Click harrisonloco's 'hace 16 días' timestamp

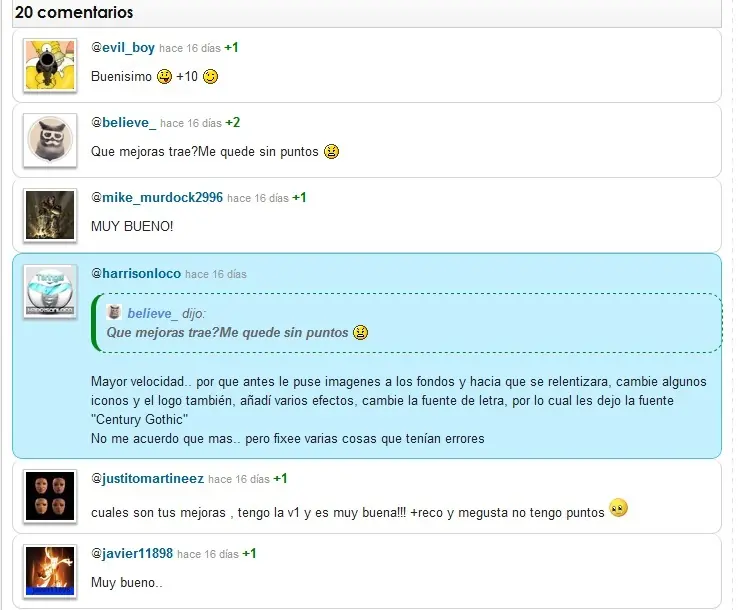(x=216, y=274)
